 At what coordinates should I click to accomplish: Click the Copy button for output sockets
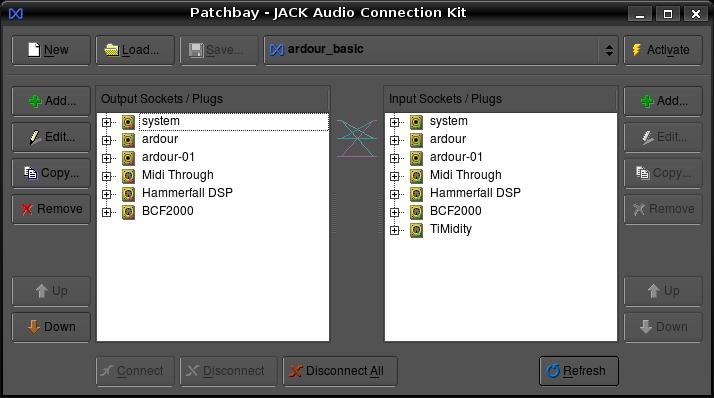51,173
